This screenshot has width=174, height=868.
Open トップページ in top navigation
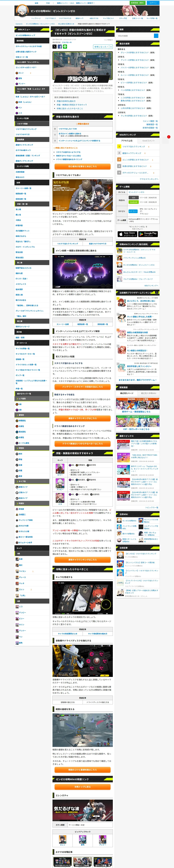click(x=36, y=18)
